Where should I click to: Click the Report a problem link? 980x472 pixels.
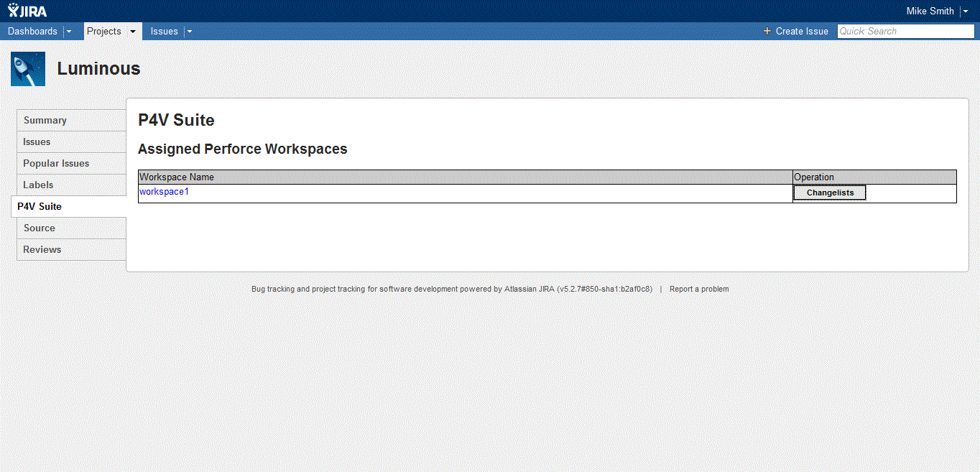point(699,289)
